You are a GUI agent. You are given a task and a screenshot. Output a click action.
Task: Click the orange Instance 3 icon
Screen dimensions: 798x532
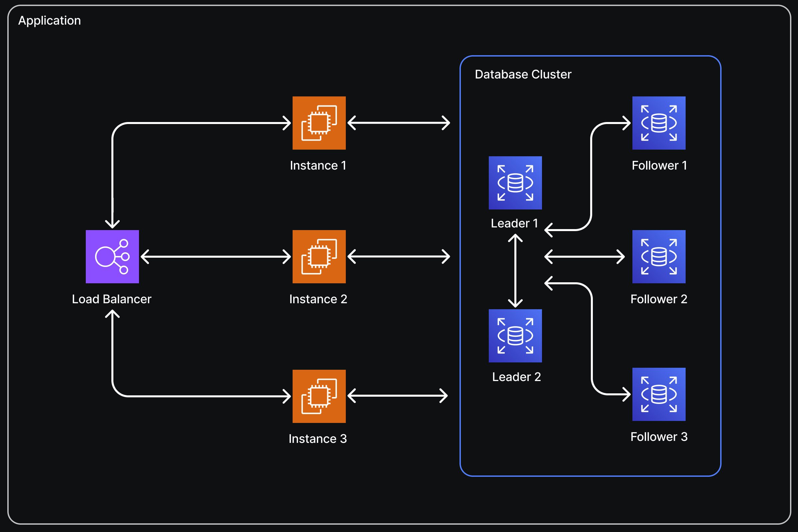(x=319, y=396)
